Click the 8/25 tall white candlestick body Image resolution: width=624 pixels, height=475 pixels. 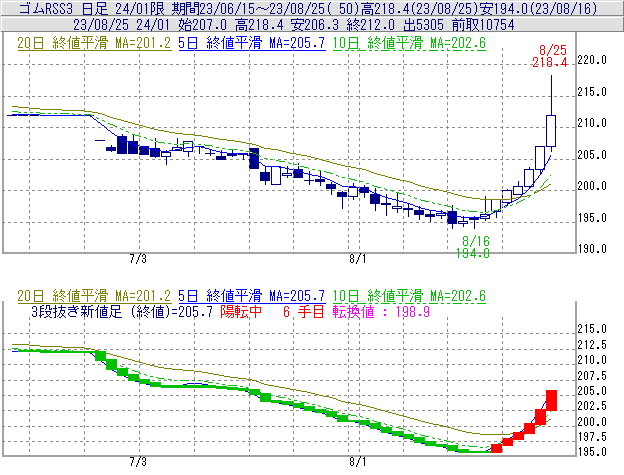[551, 131]
